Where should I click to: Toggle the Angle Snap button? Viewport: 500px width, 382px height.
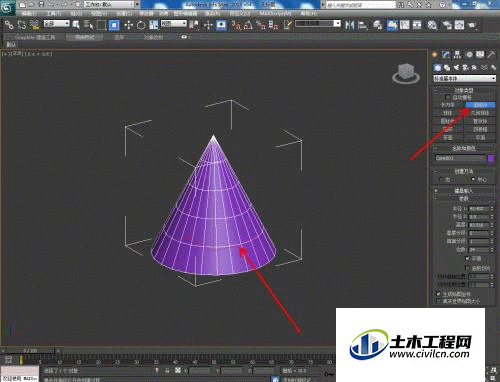click(x=248, y=25)
